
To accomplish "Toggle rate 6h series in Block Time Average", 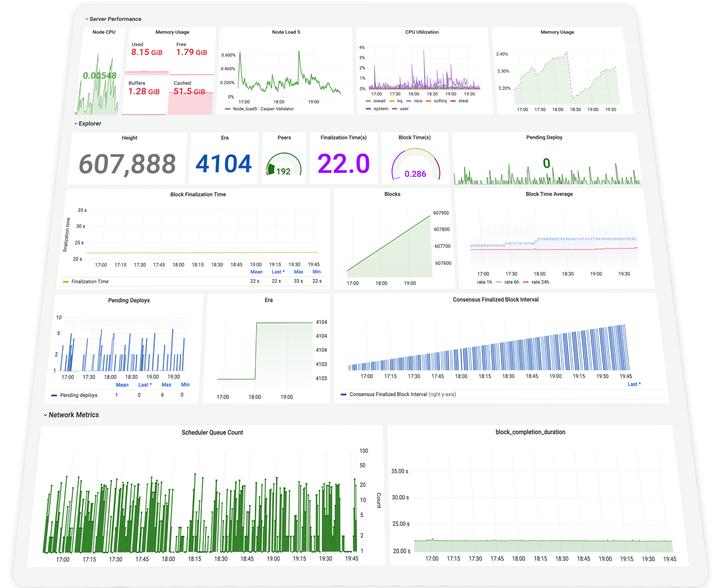I will pos(511,282).
